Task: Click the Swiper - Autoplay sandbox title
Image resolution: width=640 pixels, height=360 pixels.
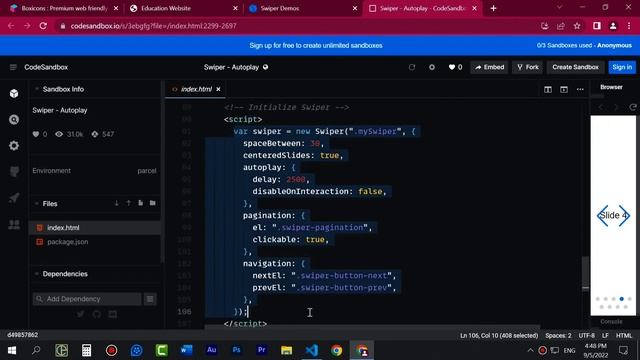Action: (231, 67)
